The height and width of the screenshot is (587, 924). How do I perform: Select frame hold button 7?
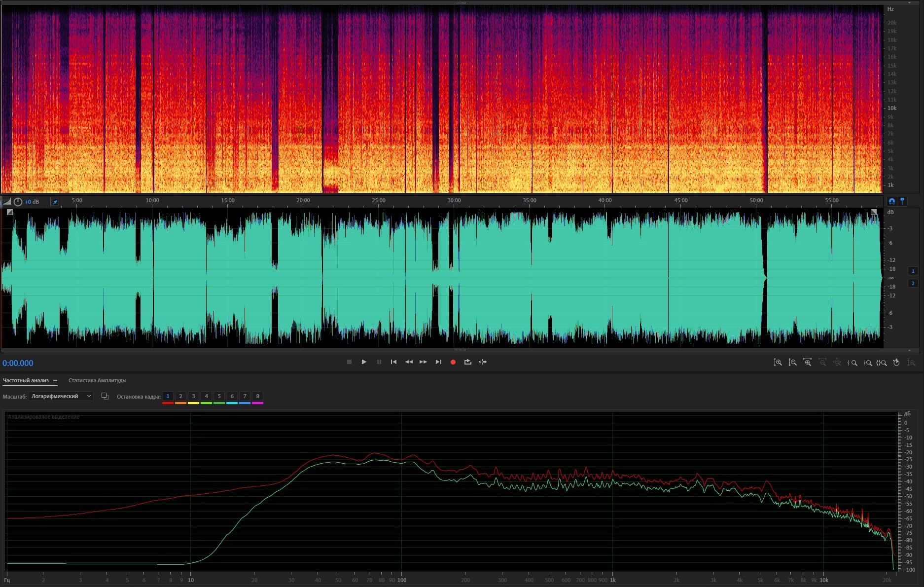coord(245,397)
